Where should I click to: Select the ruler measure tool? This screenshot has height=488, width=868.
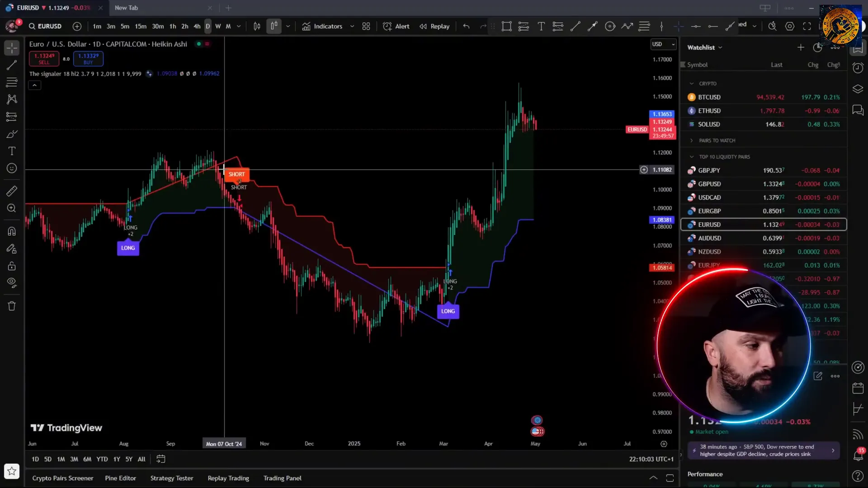[12, 191]
